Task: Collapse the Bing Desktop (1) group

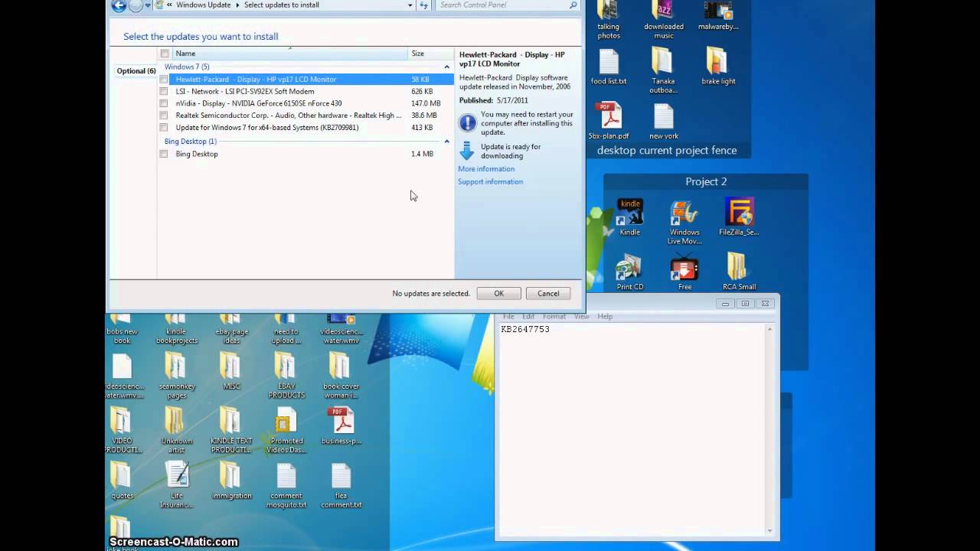Action: [x=447, y=142]
